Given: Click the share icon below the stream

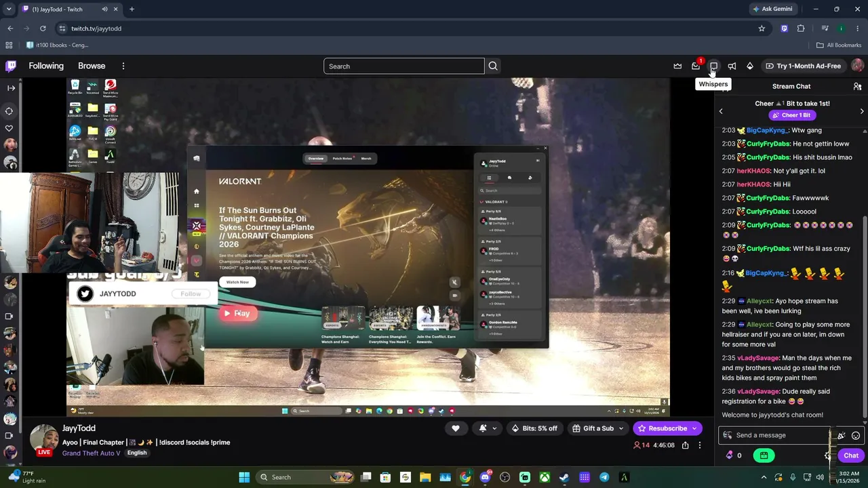Looking at the screenshot, I should pos(685,445).
